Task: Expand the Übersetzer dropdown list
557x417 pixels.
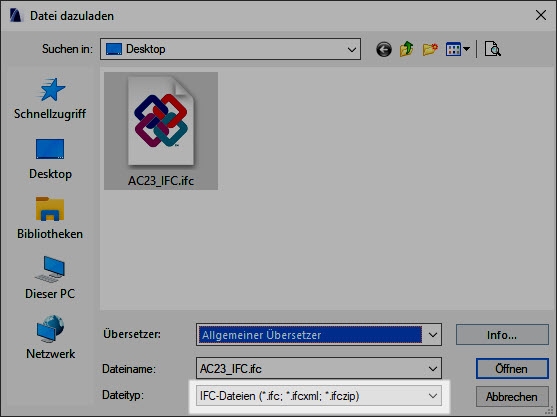Action: [x=432, y=335]
